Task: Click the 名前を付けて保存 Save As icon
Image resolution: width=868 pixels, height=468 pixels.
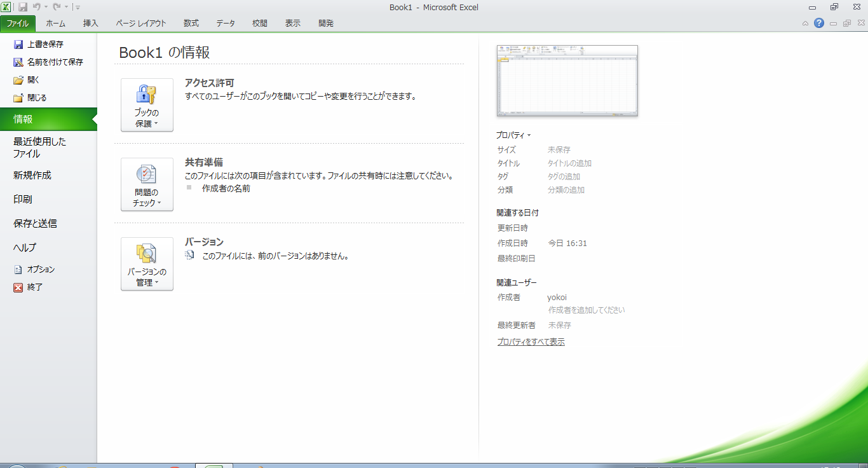Action: click(x=18, y=62)
